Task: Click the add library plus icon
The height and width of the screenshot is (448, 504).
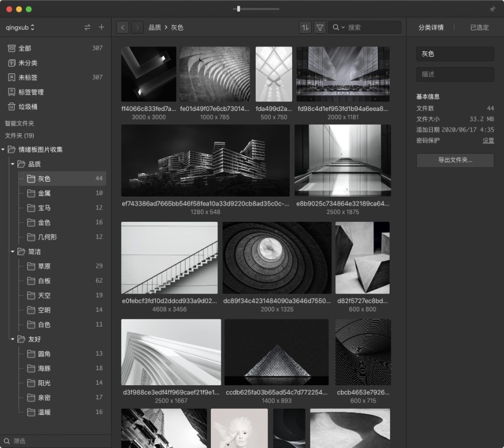Action: tap(101, 27)
